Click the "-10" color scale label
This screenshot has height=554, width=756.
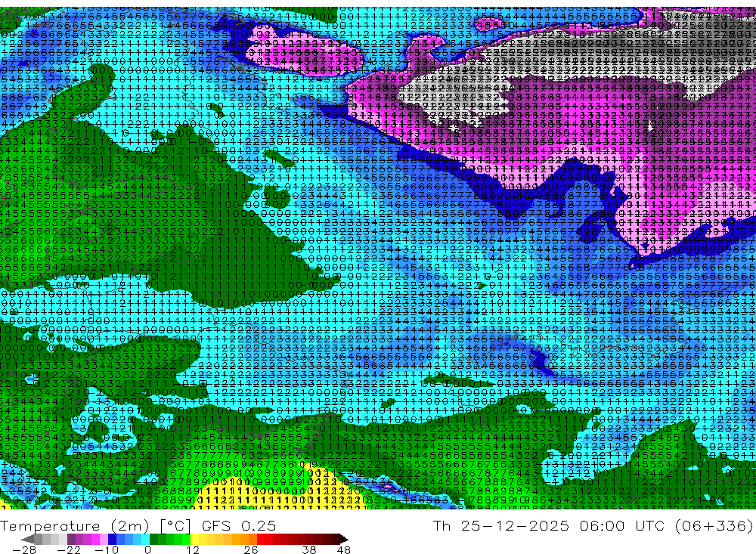click(x=107, y=549)
